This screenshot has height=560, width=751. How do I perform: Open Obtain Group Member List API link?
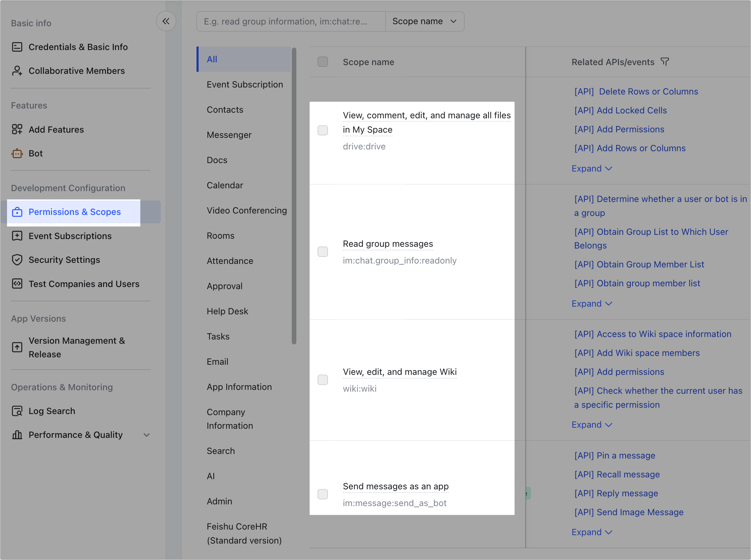tap(639, 264)
